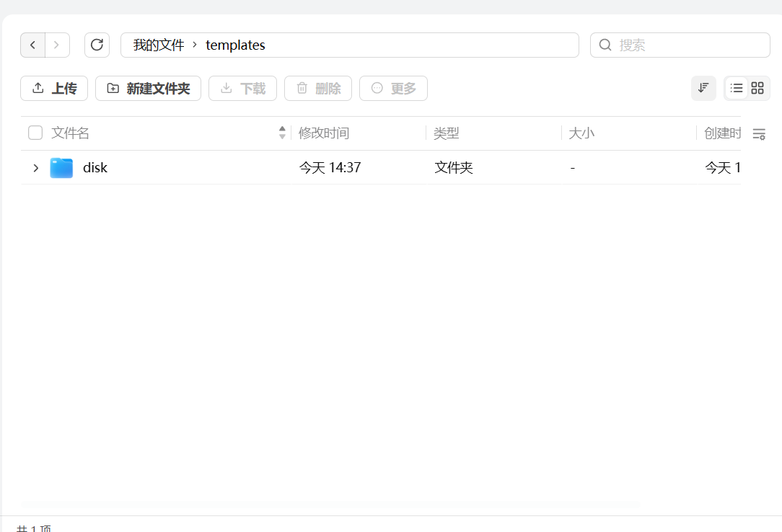Click the forward navigation arrow
The height and width of the screenshot is (532, 782).
[x=57, y=45]
